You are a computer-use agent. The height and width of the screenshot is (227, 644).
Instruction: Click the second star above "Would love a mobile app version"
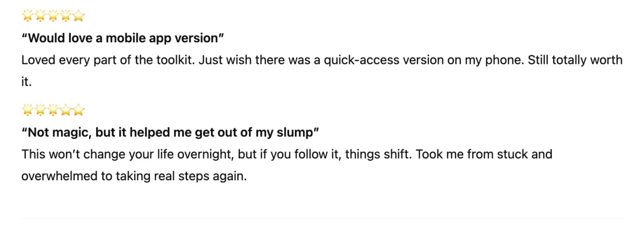[40, 16]
